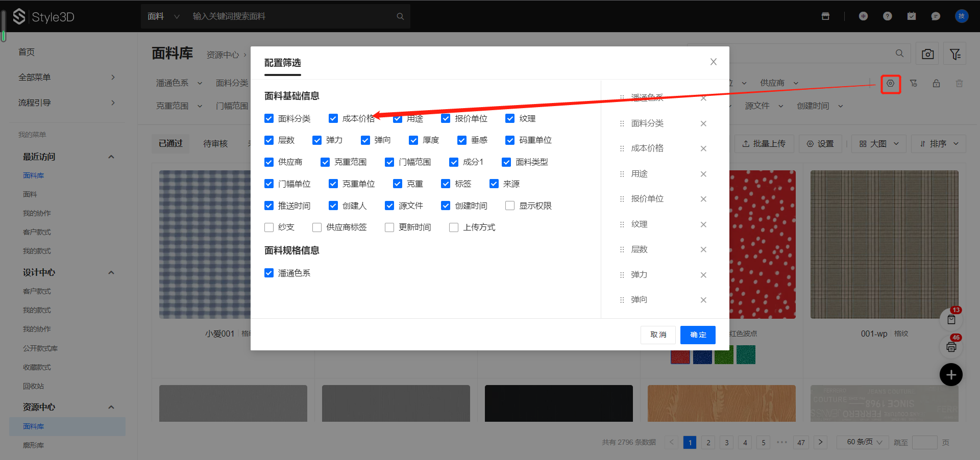The width and height of the screenshot is (980, 460).
Task: Toggle the 报价单位 checkbox
Action: [446, 118]
